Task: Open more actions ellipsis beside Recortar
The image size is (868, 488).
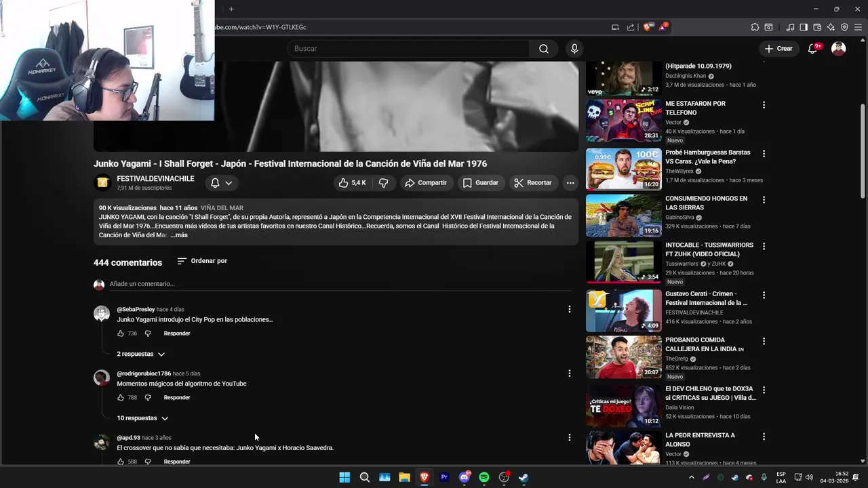Action: coord(570,183)
